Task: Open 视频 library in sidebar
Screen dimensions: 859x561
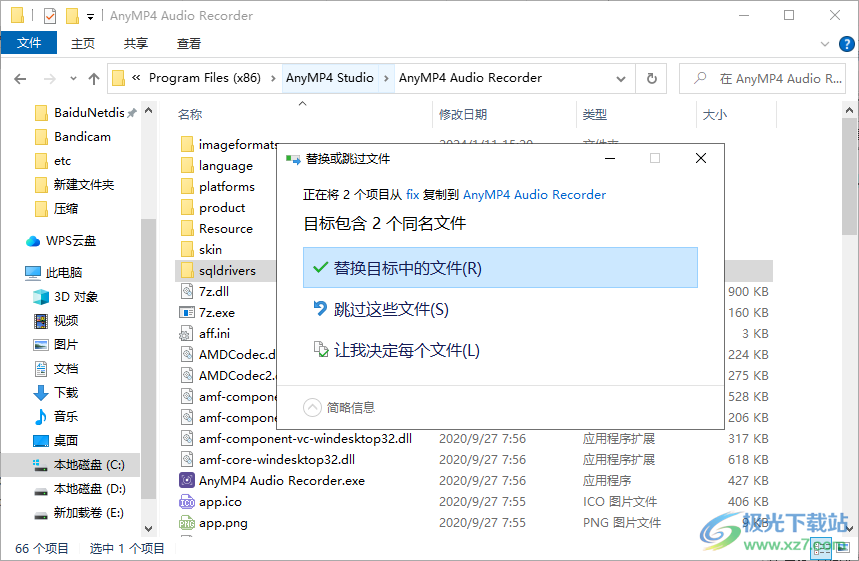Action: (56, 320)
